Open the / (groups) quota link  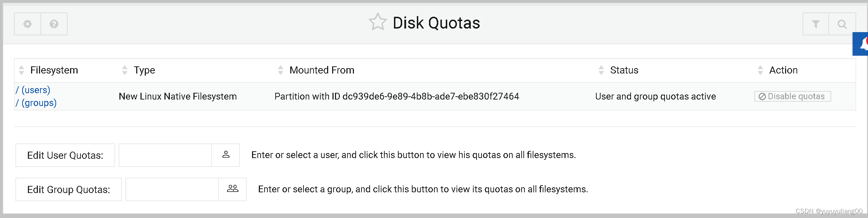tap(36, 103)
